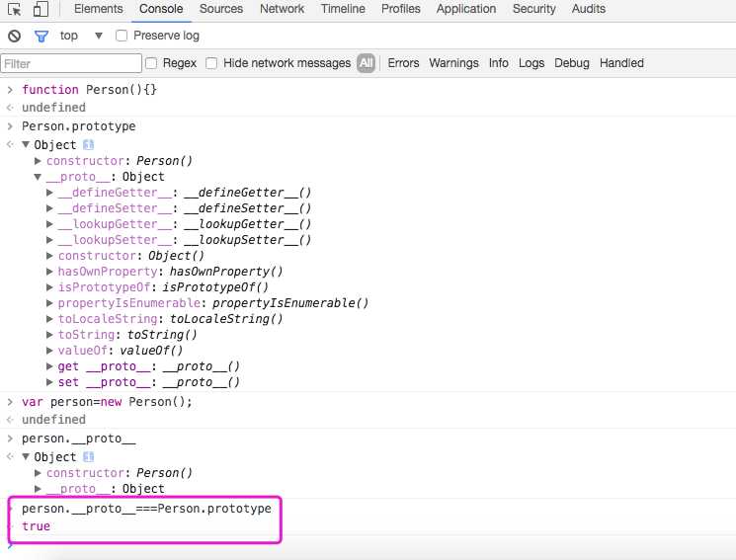Click the undefined result after function Person
The height and width of the screenshot is (560, 736).
53,108
